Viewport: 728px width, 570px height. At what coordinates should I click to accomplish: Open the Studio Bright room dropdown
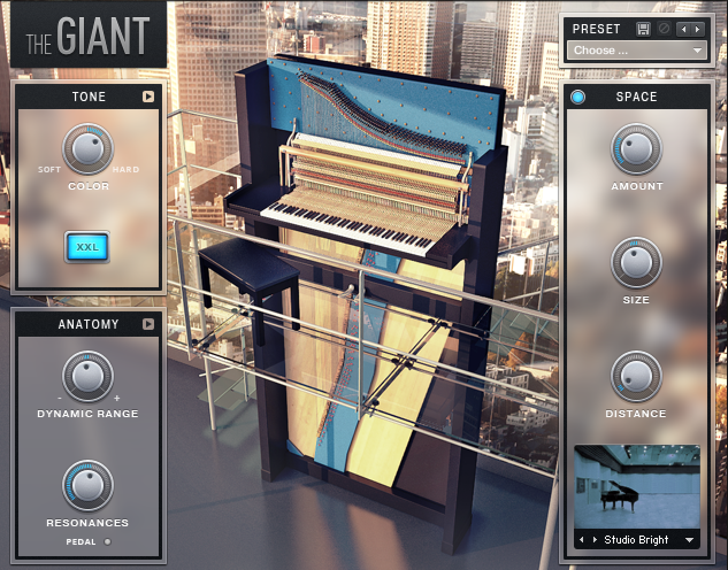tap(689, 540)
